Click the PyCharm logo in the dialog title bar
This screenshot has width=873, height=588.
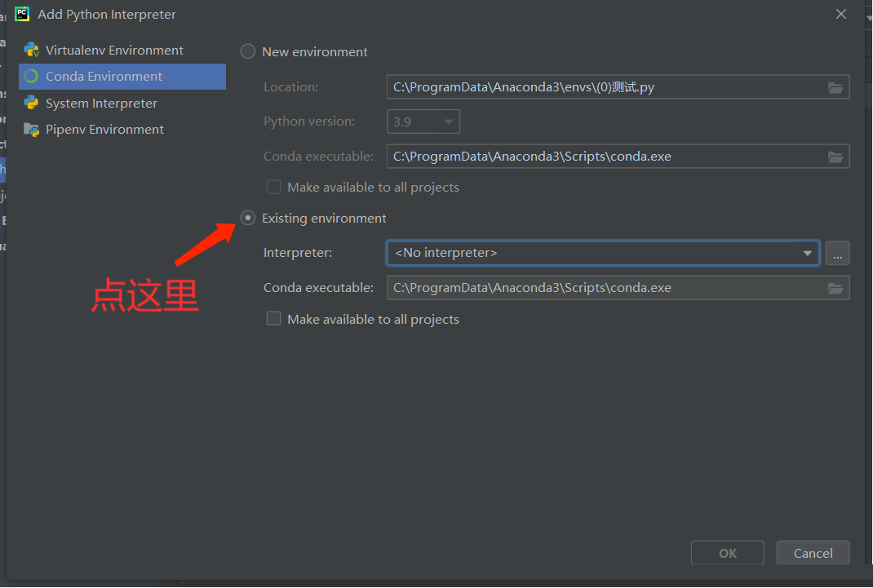20,14
